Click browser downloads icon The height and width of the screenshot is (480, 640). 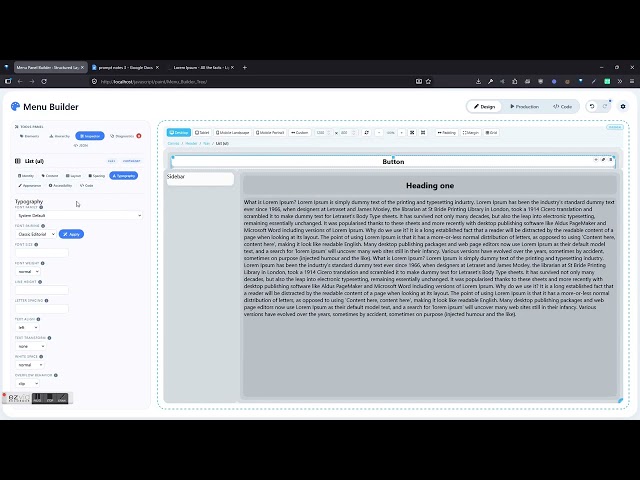[478, 81]
